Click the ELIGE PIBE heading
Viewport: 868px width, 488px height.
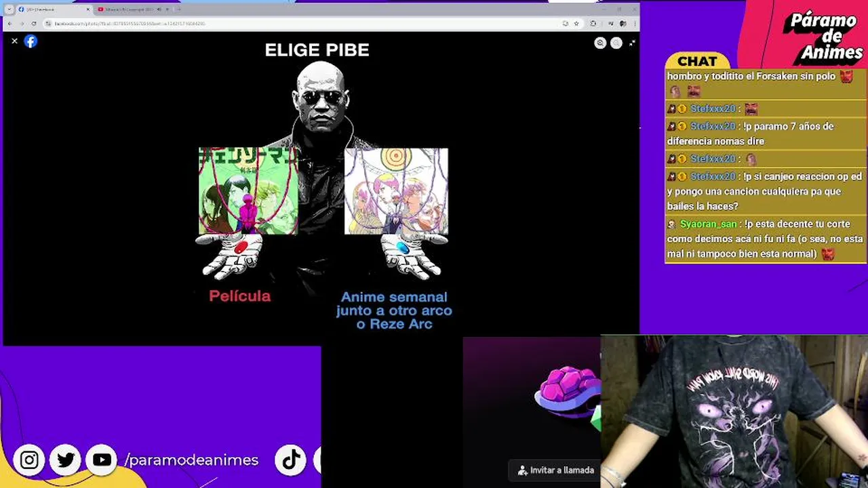pos(317,50)
